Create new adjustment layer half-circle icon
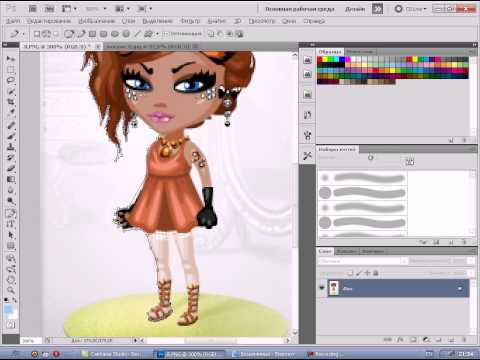 (x=426, y=340)
